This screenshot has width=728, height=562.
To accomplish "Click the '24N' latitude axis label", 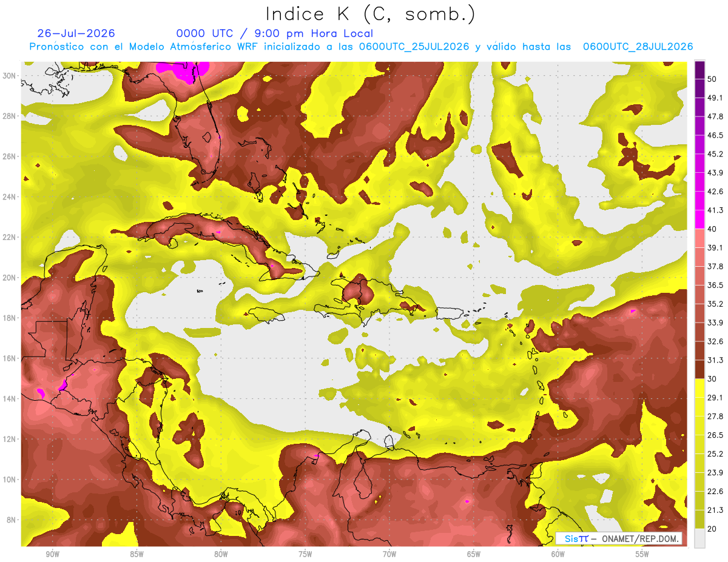I will pyautogui.click(x=9, y=196).
